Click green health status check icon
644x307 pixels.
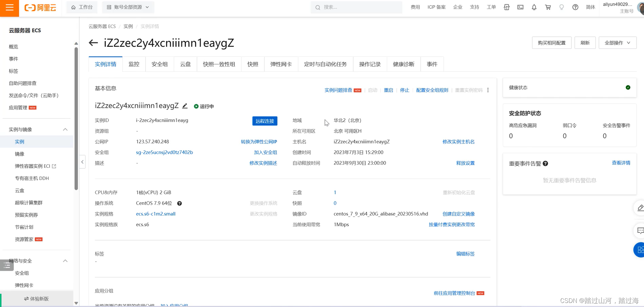point(628,87)
